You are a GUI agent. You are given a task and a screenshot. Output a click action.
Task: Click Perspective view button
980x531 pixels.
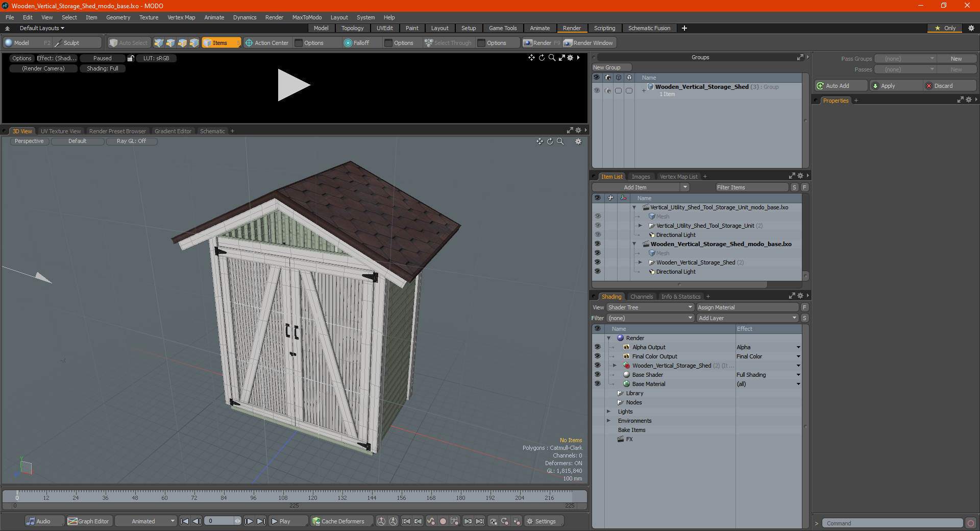point(29,141)
